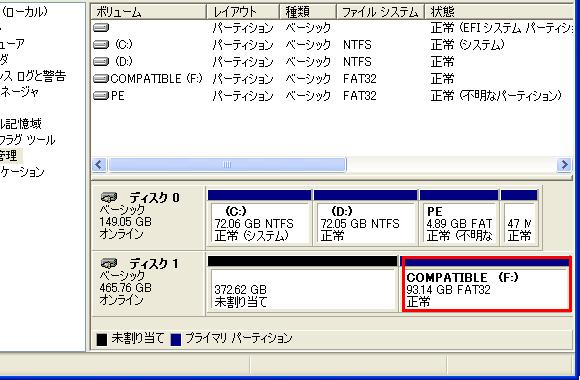Select the (C:) 72.06 GB NTFS partition block
580x380 pixels.
coord(259,218)
